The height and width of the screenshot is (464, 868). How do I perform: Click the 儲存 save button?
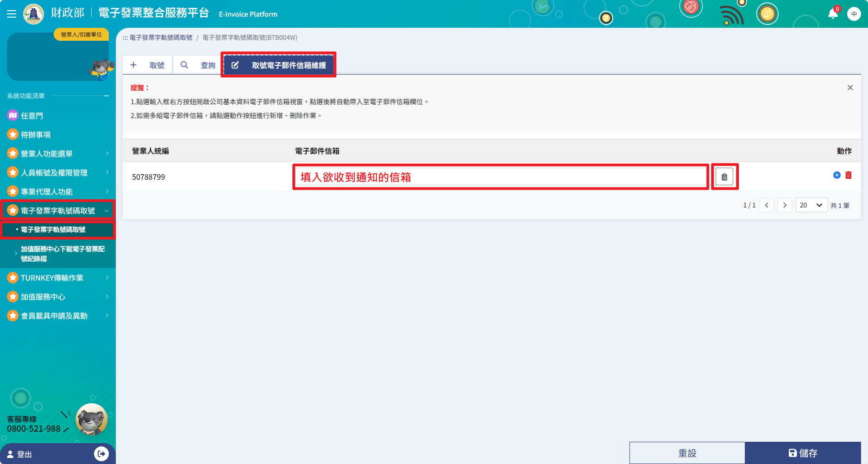coord(803,453)
